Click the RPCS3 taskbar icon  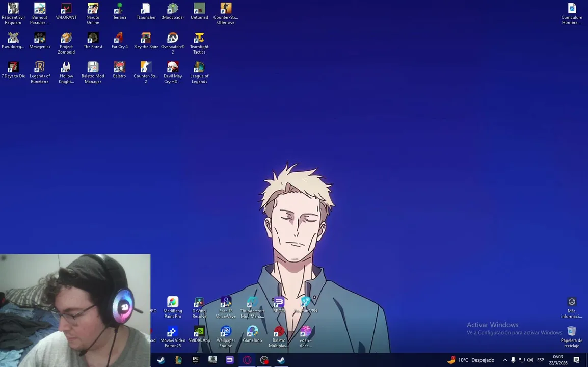click(230, 360)
